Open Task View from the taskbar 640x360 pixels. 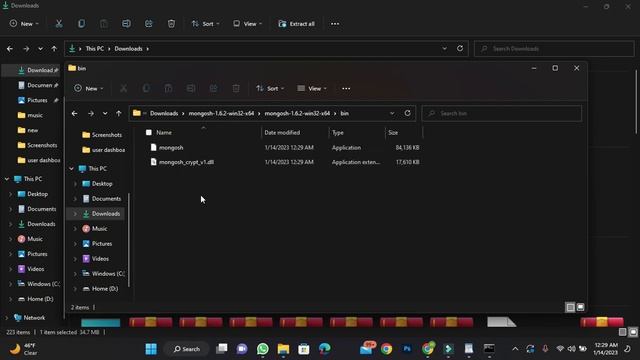coord(222,349)
